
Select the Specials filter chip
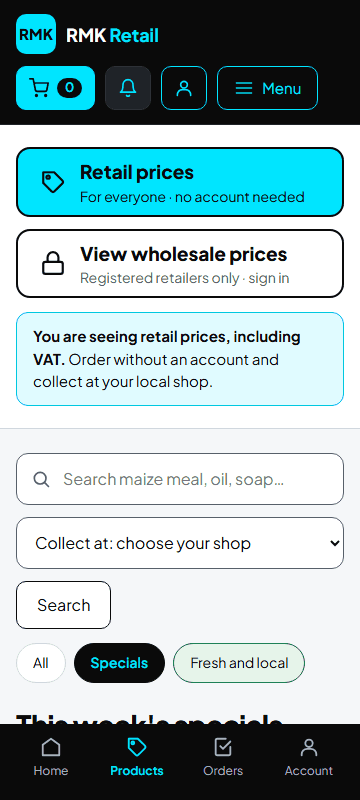(x=119, y=663)
